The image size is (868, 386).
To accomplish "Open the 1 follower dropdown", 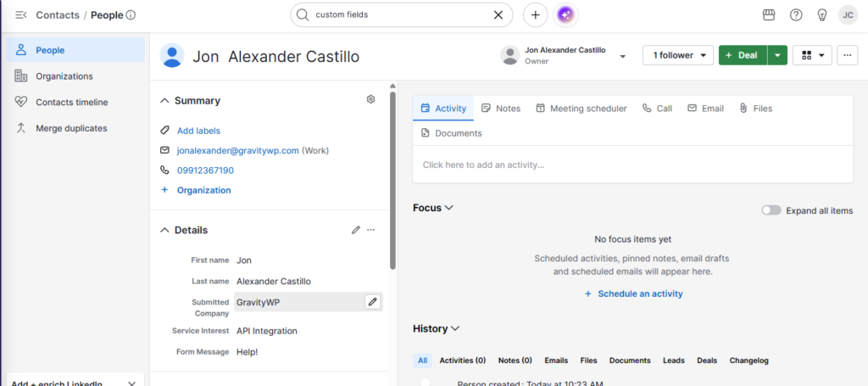I will (x=678, y=55).
